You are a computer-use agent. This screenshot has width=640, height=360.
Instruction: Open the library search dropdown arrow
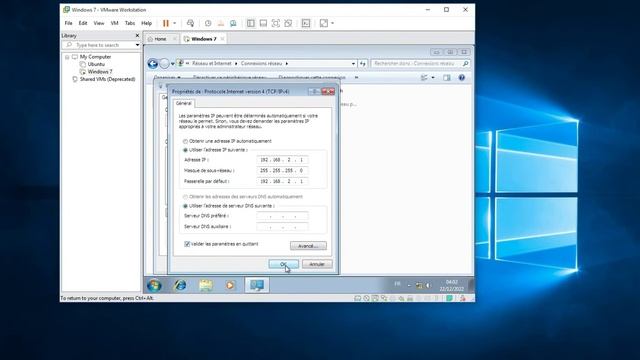tap(138, 45)
